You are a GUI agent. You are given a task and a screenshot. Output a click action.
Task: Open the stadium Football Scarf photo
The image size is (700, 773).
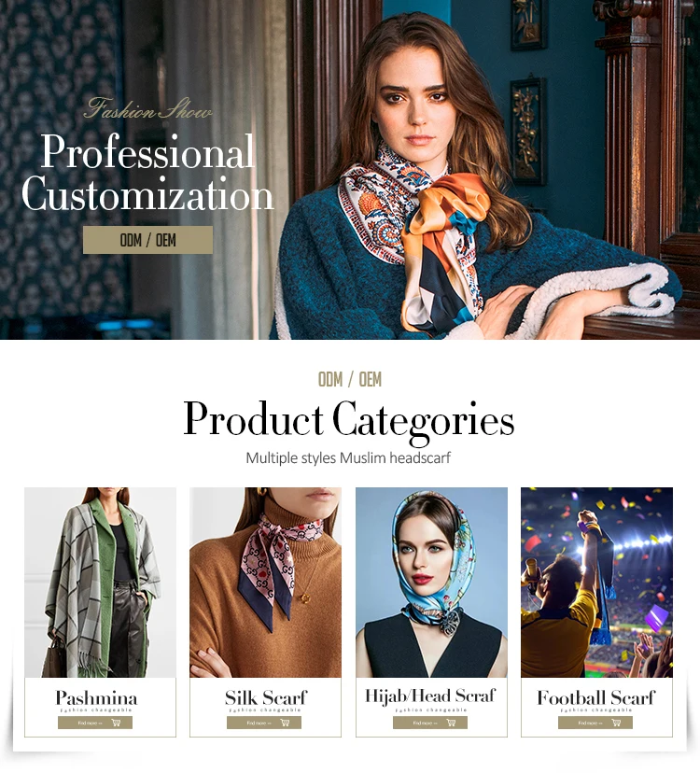(x=596, y=583)
